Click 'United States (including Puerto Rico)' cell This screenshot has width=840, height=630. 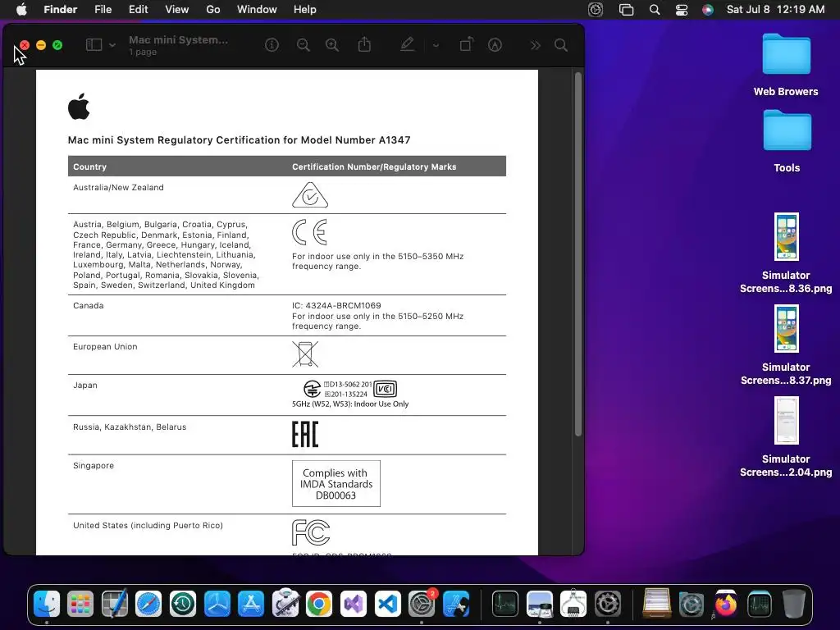click(148, 526)
